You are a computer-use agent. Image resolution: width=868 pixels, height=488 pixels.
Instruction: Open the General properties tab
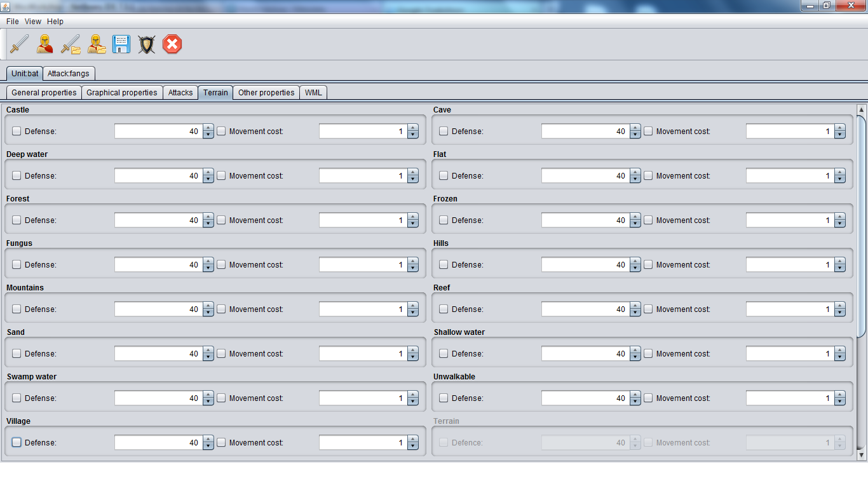[x=44, y=93]
